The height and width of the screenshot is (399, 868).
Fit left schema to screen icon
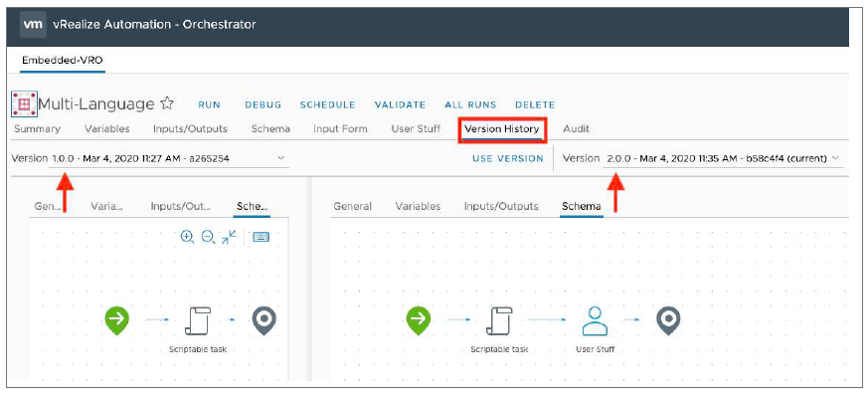tap(229, 237)
